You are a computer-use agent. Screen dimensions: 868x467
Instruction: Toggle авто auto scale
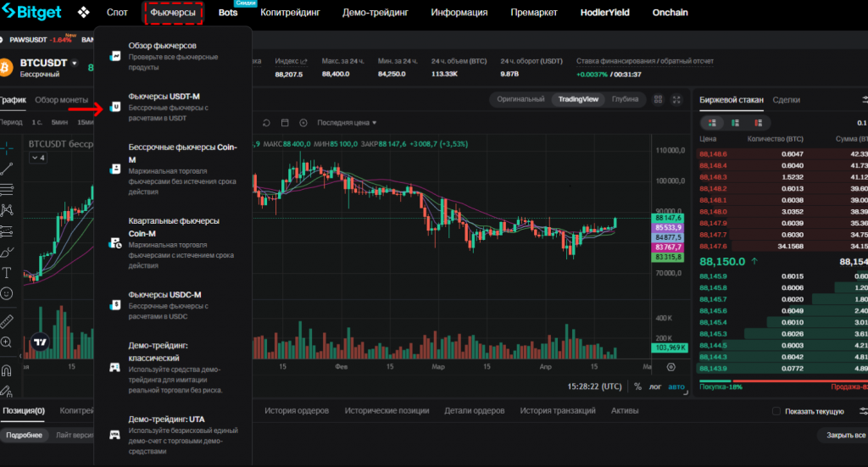coord(676,386)
